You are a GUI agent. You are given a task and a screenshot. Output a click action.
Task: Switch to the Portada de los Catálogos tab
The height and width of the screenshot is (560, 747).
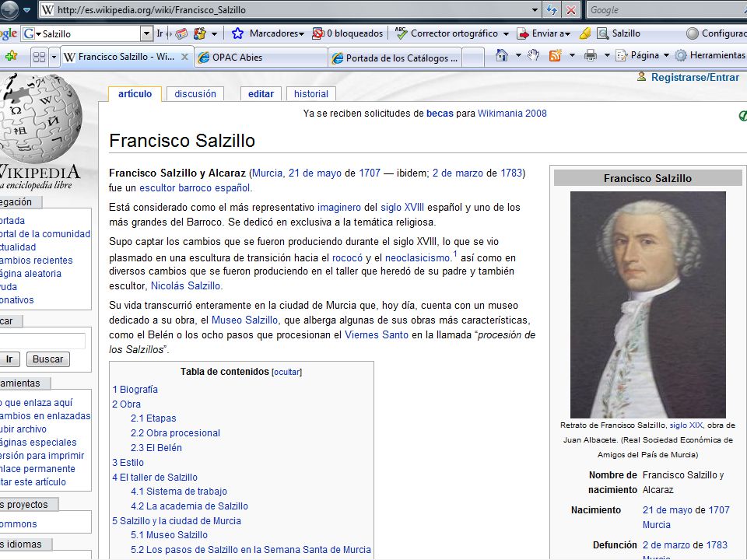tap(395, 58)
